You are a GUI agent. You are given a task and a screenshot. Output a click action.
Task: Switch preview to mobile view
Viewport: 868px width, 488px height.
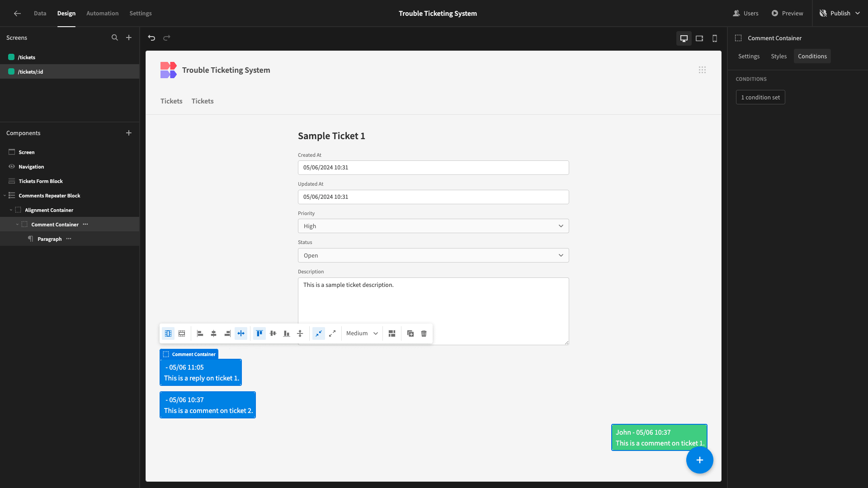[715, 38]
